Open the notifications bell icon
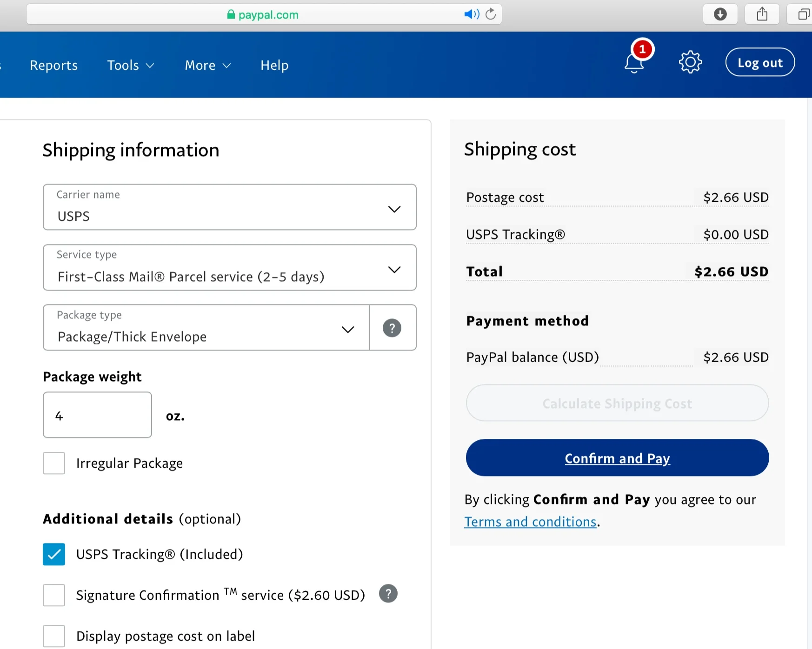812x649 pixels. pos(634,63)
